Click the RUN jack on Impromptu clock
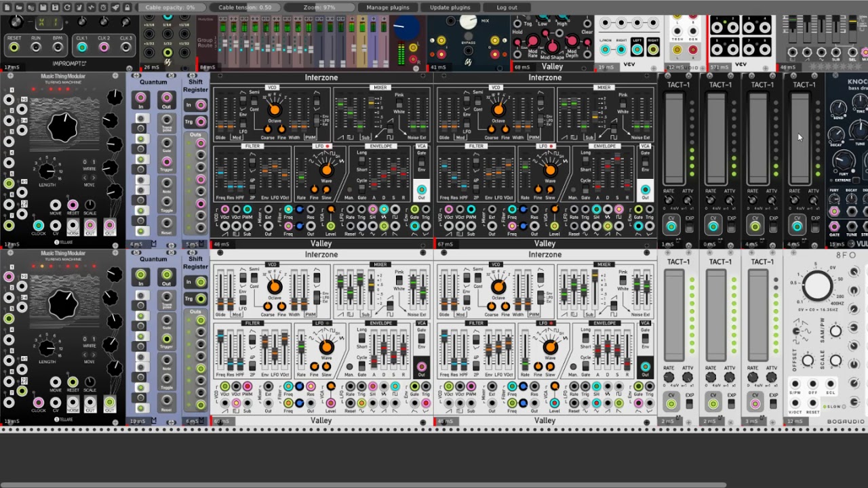 [x=36, y=48]
